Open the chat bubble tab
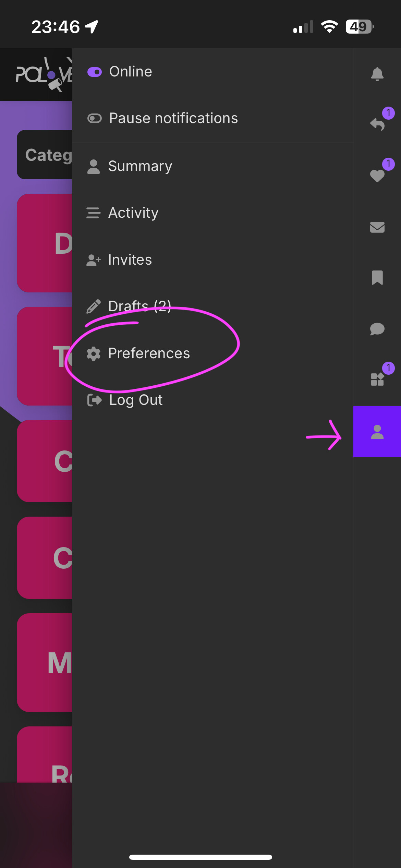The width and height of the screenshot is (401, 868). [377, 329]
